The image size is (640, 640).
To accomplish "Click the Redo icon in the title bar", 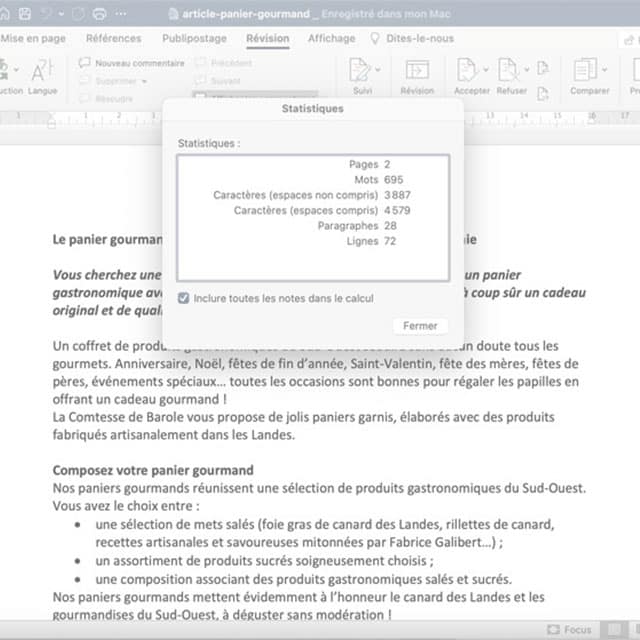I will [x=78, y=14].
